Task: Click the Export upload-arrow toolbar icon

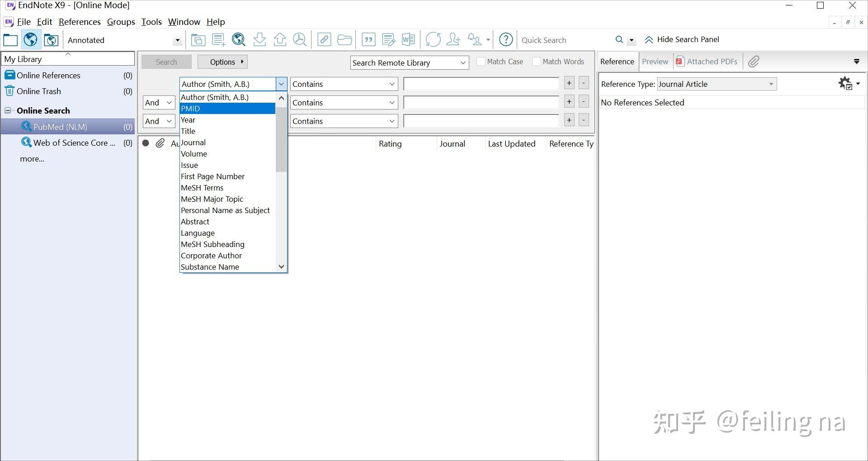Action: coord(280,40)
